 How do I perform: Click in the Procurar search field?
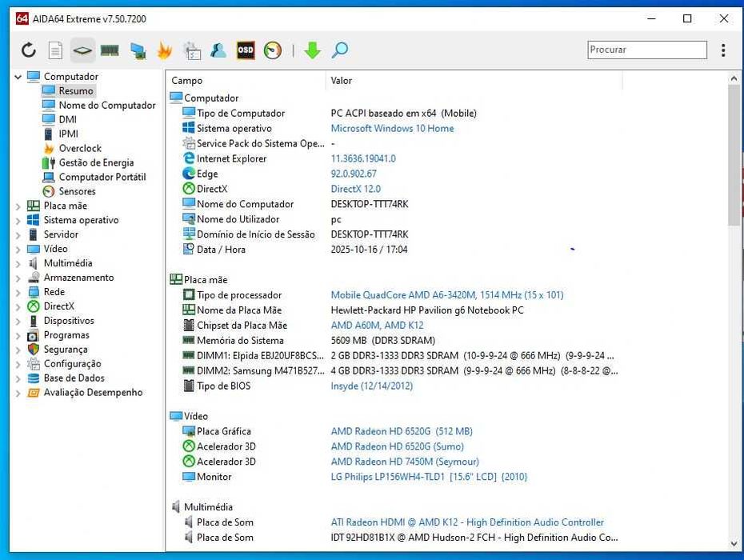click(x=647, y=50)
